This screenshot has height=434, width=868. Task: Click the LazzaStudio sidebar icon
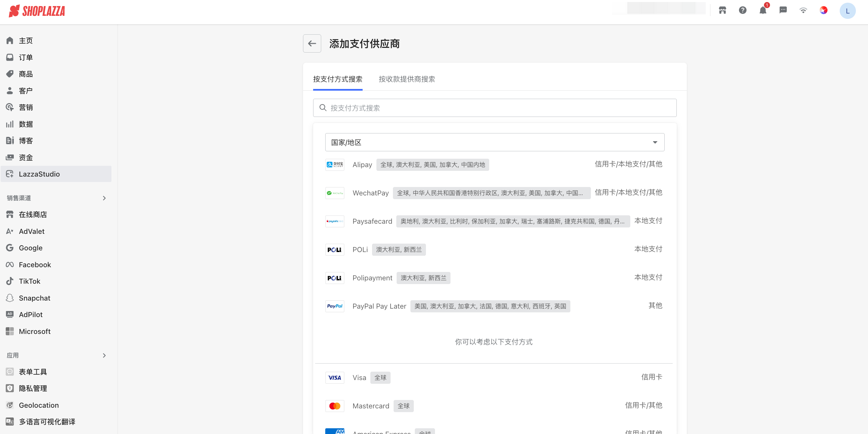[x=10, y=174]
